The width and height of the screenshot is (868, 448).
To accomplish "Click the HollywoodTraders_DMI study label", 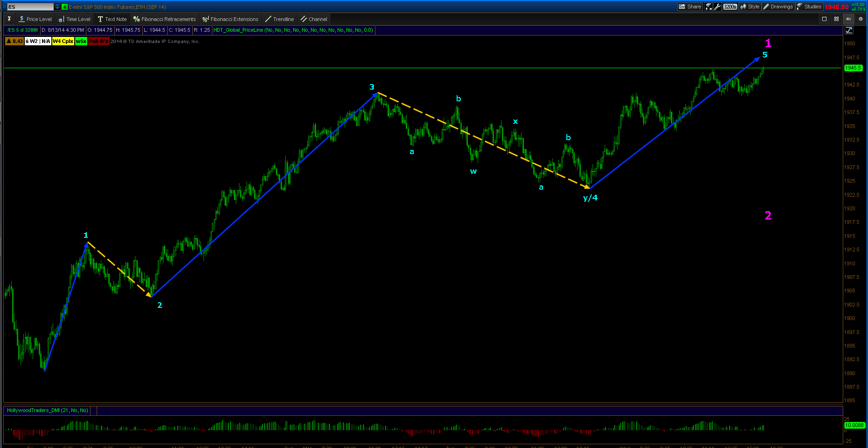I will (48, 410).
